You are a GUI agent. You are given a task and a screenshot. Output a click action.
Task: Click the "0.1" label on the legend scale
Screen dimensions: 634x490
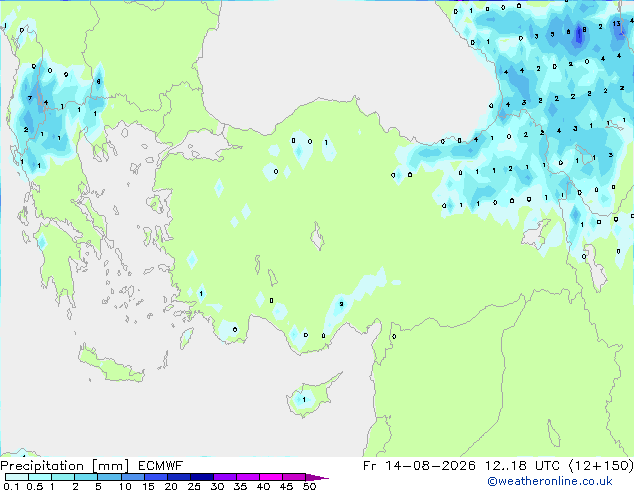click(11, 486)
